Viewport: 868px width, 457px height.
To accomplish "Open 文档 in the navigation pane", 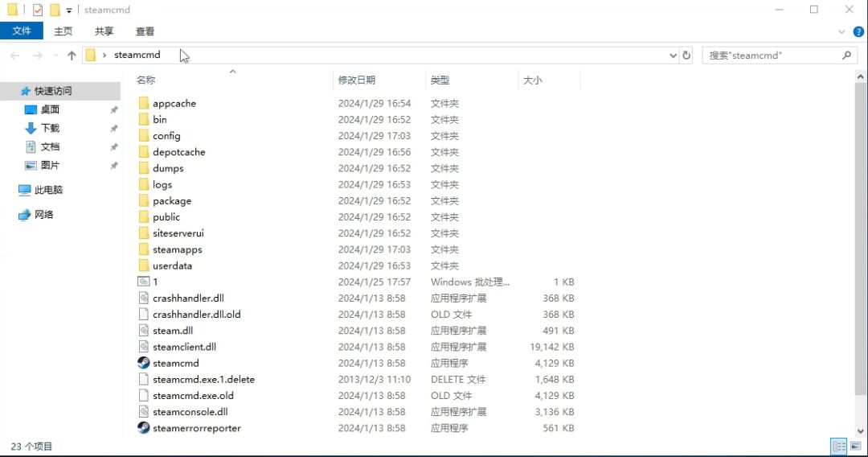I will pos(50,146).
